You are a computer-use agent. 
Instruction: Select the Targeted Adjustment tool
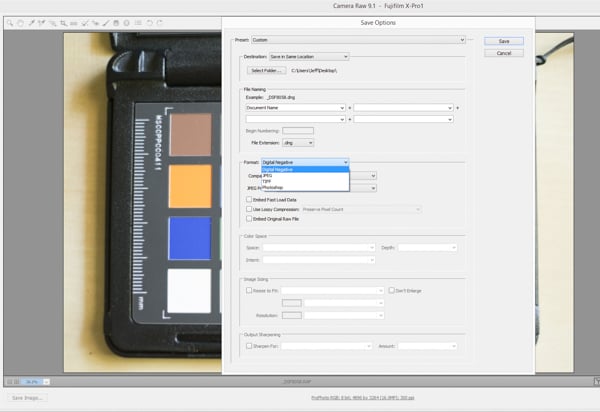[x=52, y=23]
